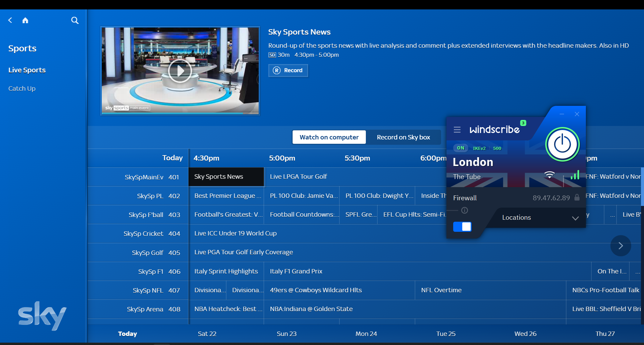Click the vertical scrollbar on guide
The width and height of the screenshot is (644, 345).
642,186
